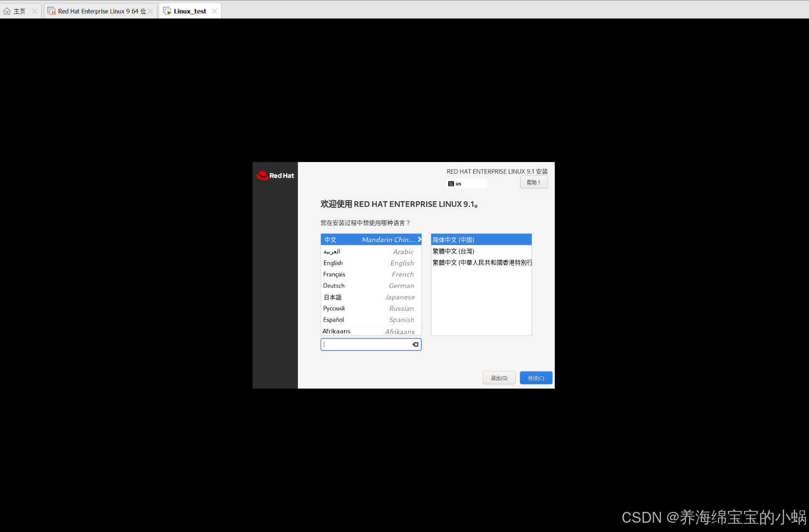Click the 继续(C) continue button
The height and width of the screenshot is (532, 809).
tap(536, 378)
